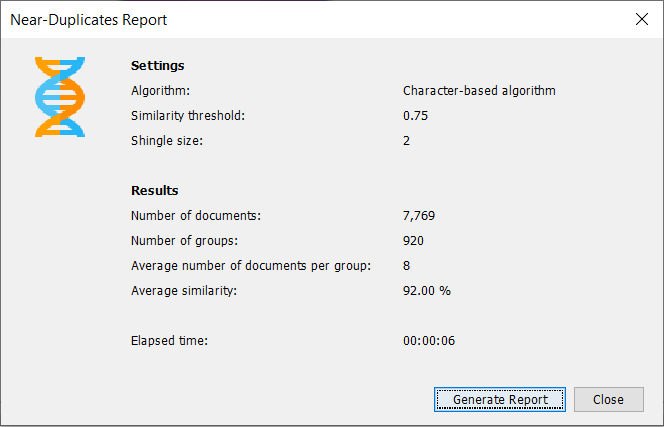This screenshot has width=664, height=427.
Task: Close the dialog with the X button
Action: pos(641,19)
